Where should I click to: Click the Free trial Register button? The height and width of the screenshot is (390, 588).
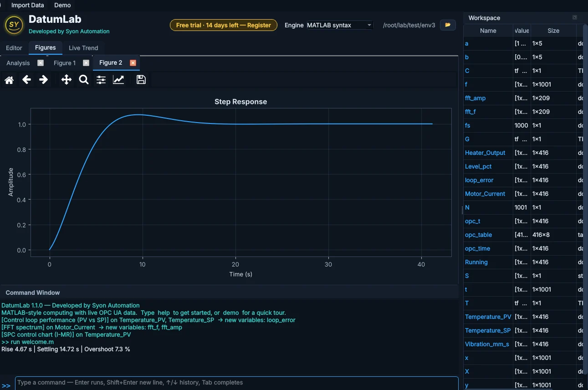tap(223, 25)
